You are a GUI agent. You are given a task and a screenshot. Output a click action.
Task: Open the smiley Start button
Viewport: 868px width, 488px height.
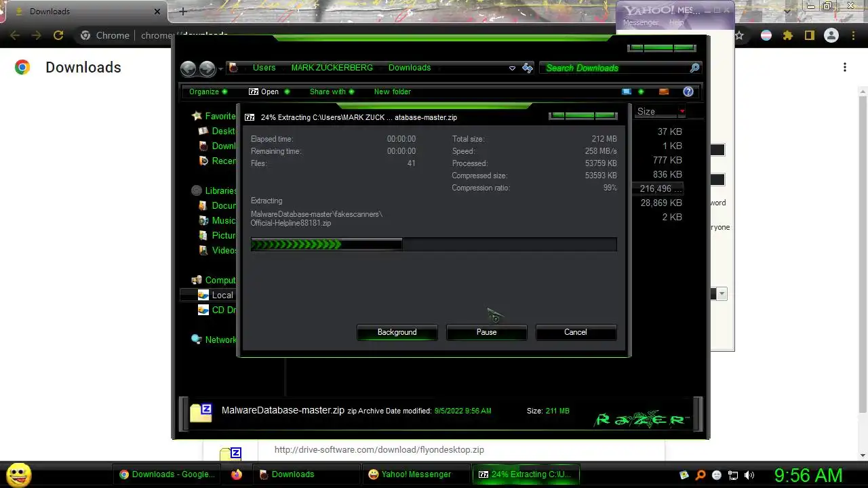click(18, 474)
